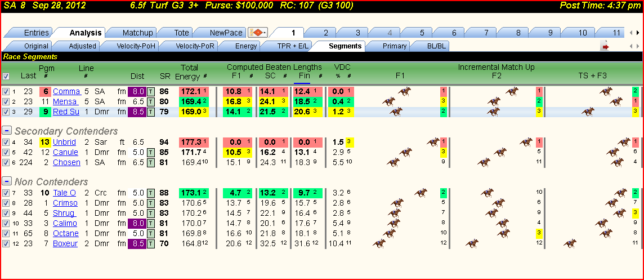Click the F1 horse icon in Unbrid row
644x280 pixels.
coord(433,142)
